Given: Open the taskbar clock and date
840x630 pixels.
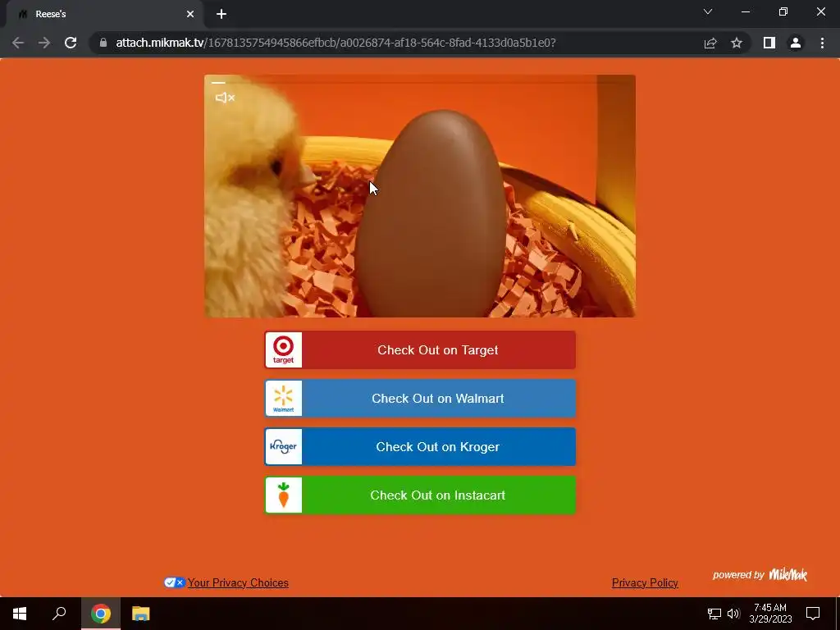Looking at the screenshot, I should tap(770, 614).
